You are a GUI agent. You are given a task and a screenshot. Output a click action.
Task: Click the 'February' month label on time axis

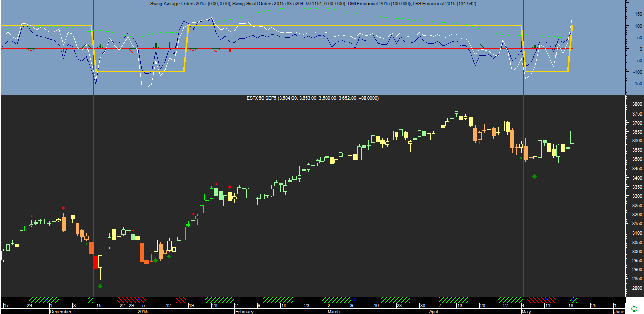tap(244, 311)
